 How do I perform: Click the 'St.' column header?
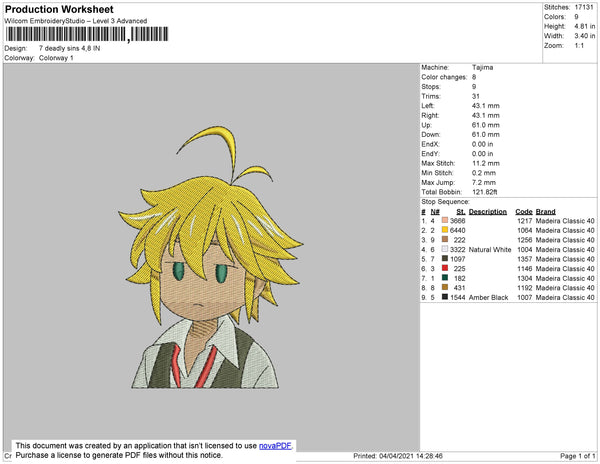click(461, 212)
